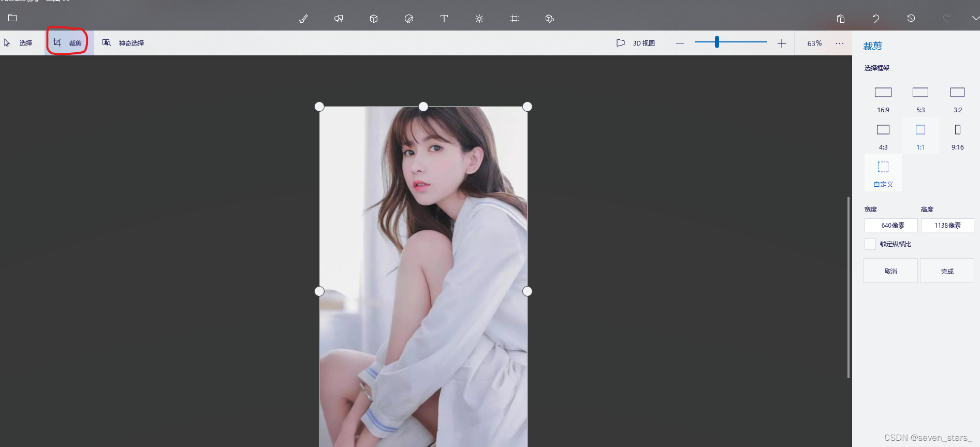980x447 pixels.
Task: Click the Paste icon
Action: [x=841, y=19]
